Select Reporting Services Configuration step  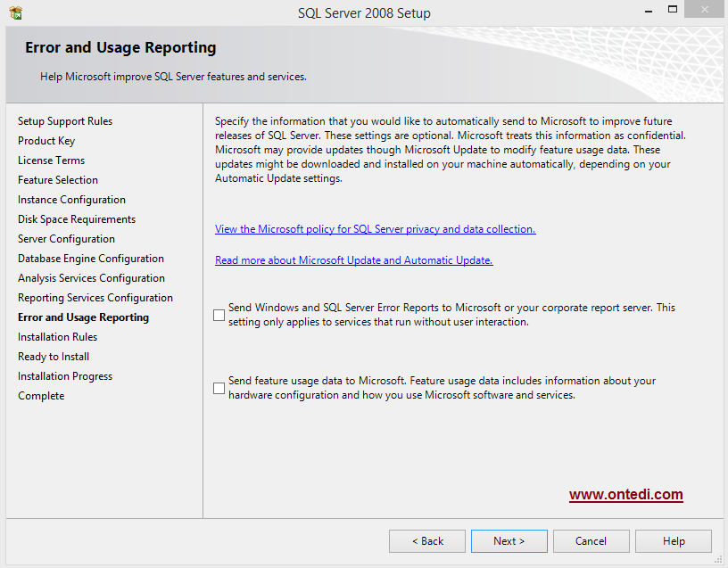pos(95,298)
